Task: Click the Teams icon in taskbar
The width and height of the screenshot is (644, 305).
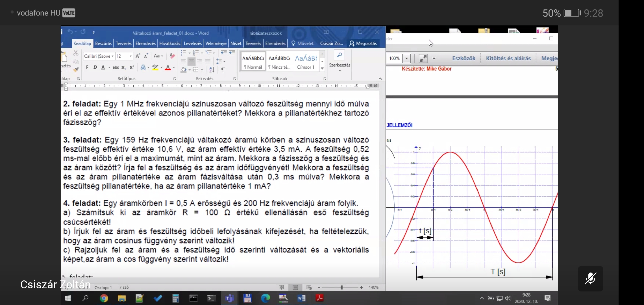Action: [229, 298]
